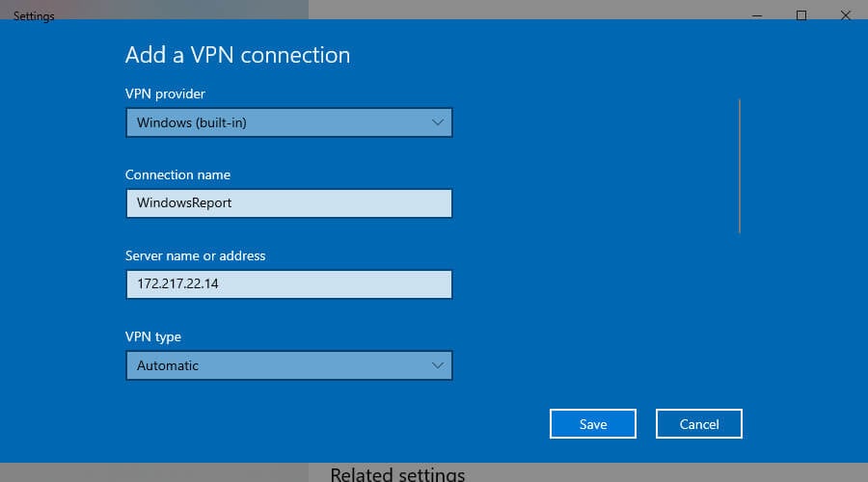This screenshot has height=482, width=868.
Task: Save the VPN connection
Action: [x=593, y=424]
